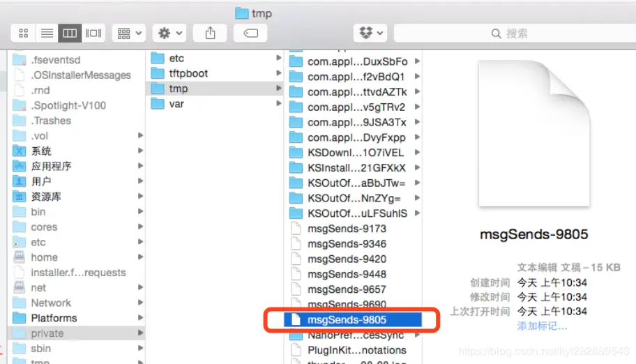Select the tftpboot folder
636x364 pixels.
[215, 73]
